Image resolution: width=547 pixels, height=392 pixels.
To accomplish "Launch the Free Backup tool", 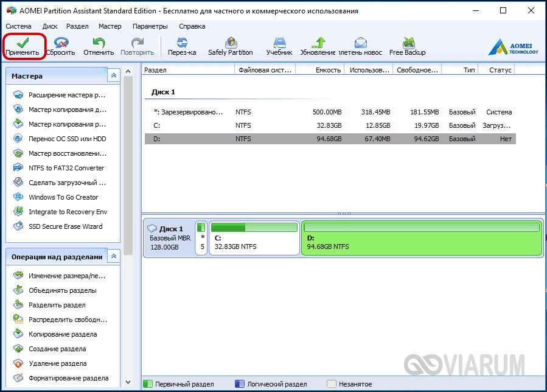I will (x=407, y=46).
